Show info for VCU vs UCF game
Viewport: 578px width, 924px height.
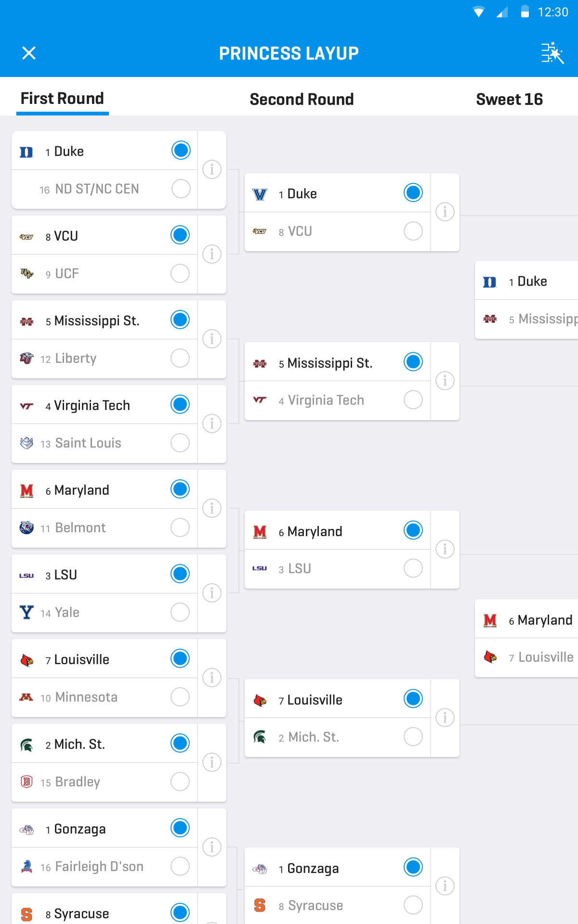click(212, 254)
